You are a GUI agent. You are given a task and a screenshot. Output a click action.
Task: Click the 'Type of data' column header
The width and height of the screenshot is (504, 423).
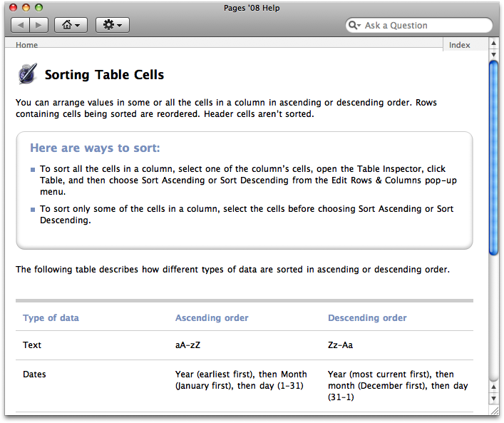(x=51, y=318)
